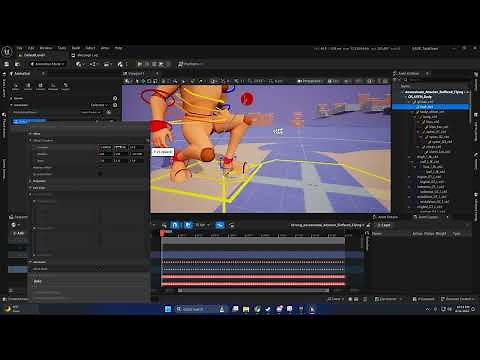
Task: Click the Location X value field
Action: click(x=105, y=147)
